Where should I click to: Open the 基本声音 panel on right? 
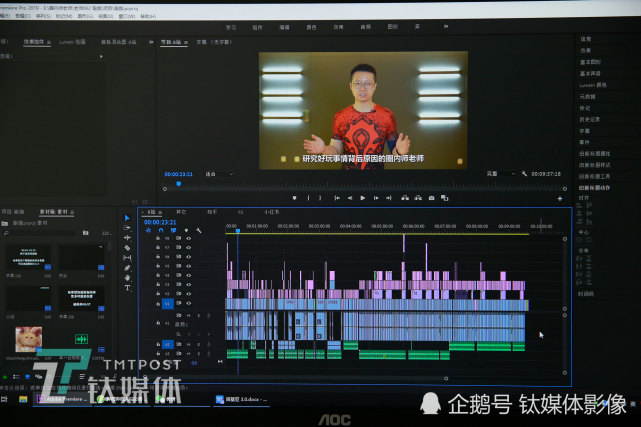(x=590, y=74)
